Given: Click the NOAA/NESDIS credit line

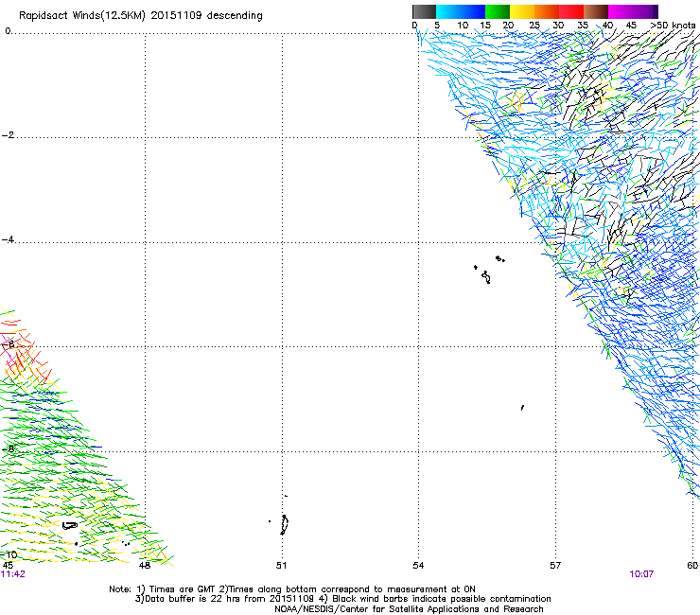Looking at the screenshot, I should pos(409,609).
